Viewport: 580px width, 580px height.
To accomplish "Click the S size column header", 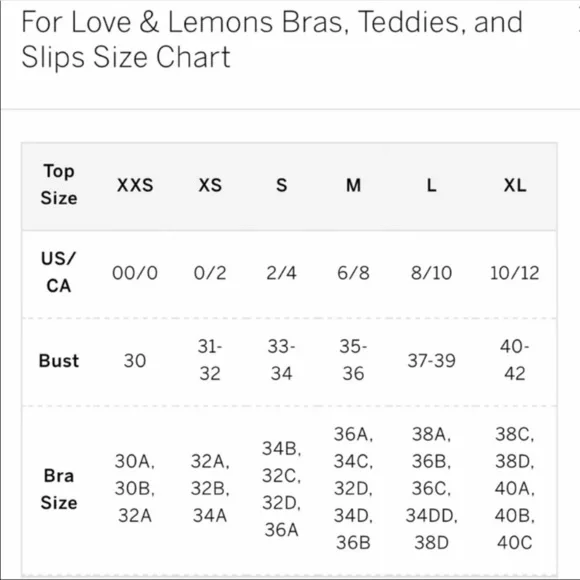I will (281, 185).
